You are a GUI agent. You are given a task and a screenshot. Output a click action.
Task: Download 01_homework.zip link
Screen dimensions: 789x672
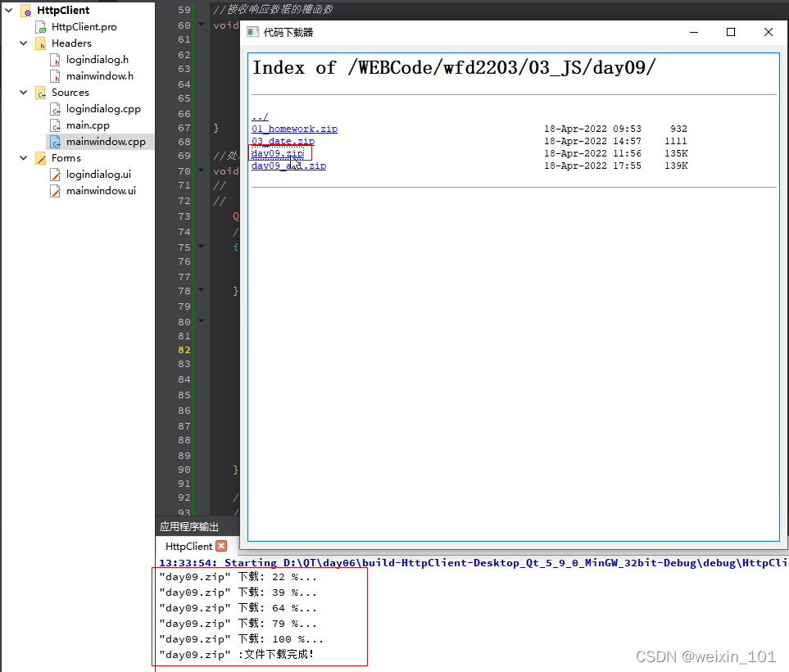coord(294,129)
